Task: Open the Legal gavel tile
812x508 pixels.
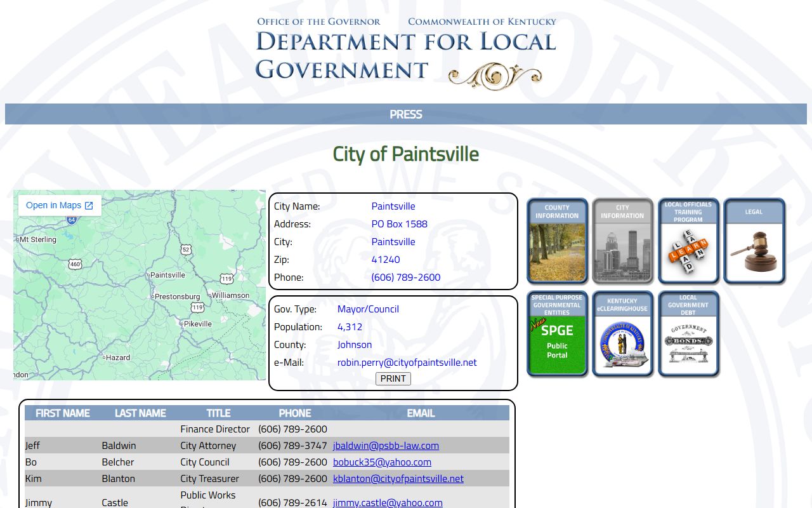Action: point(754,241)
